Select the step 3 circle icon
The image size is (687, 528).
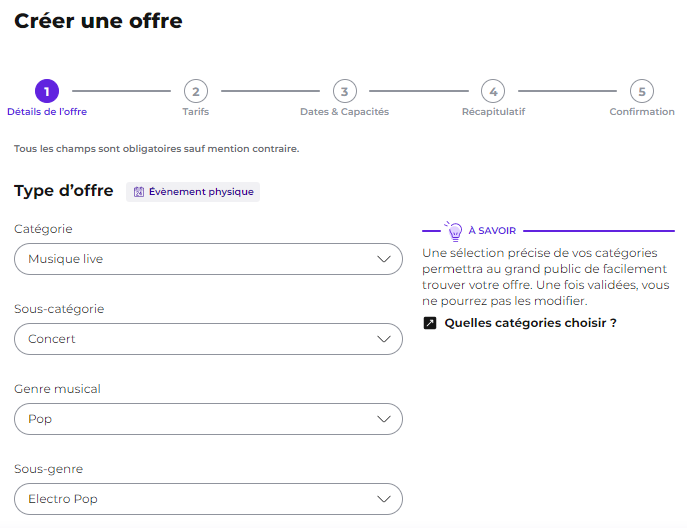(x=345, y=91)
